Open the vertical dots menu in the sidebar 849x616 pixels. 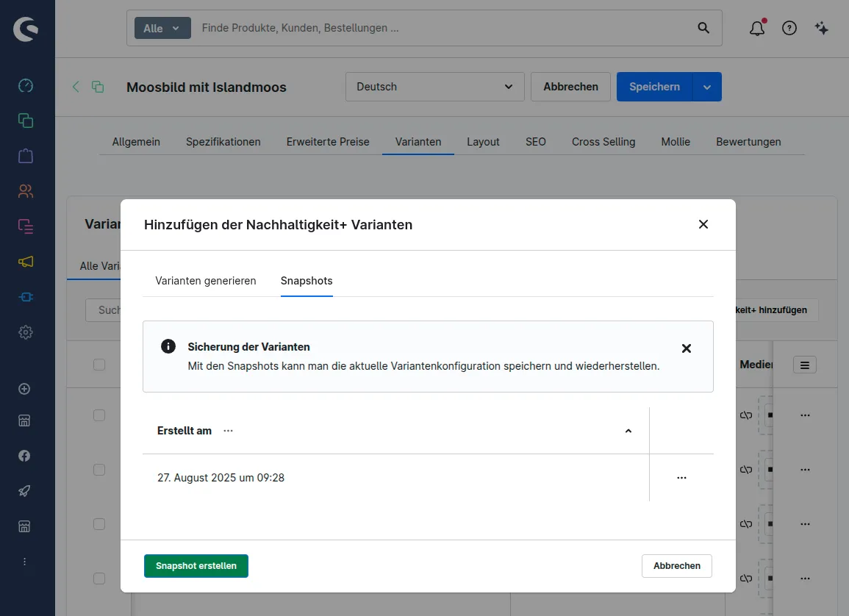24,562
